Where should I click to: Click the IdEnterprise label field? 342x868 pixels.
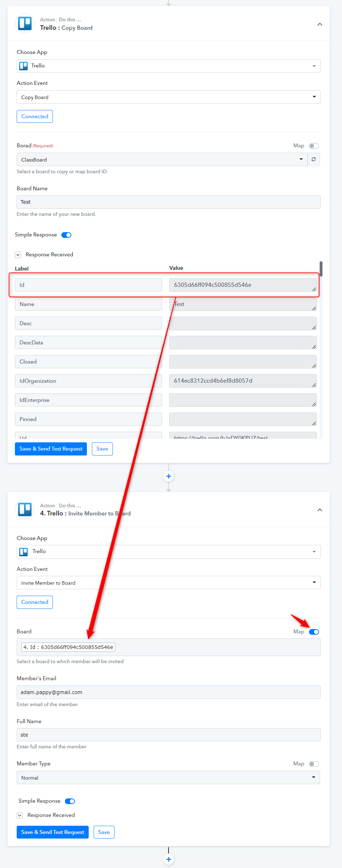(88, 400)
